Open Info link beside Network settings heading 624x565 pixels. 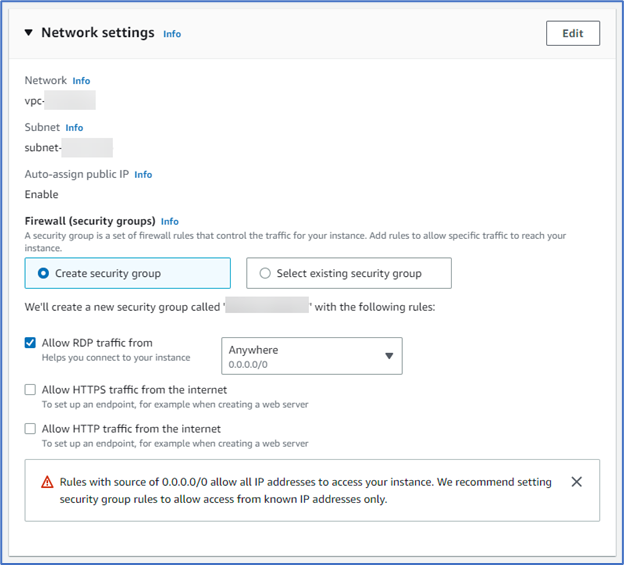tap(172, 34)
